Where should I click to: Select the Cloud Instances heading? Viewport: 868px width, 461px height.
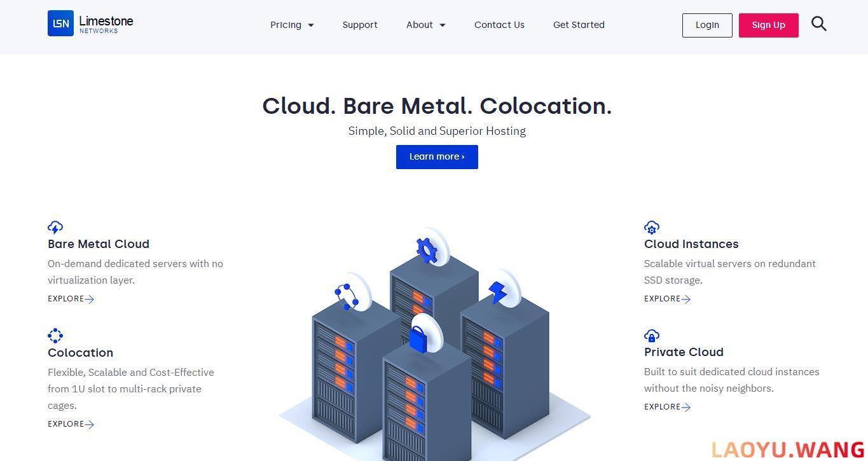point(691,244)
